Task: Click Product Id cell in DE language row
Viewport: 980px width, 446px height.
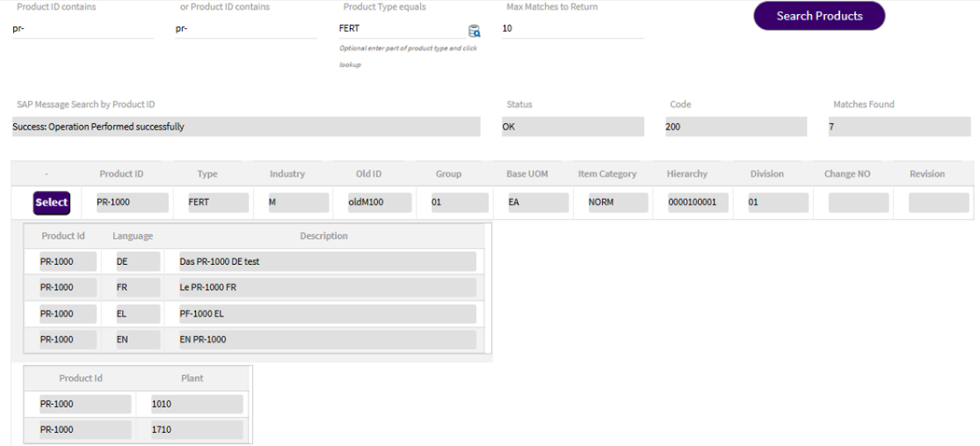Action: (x=67, y=262)
